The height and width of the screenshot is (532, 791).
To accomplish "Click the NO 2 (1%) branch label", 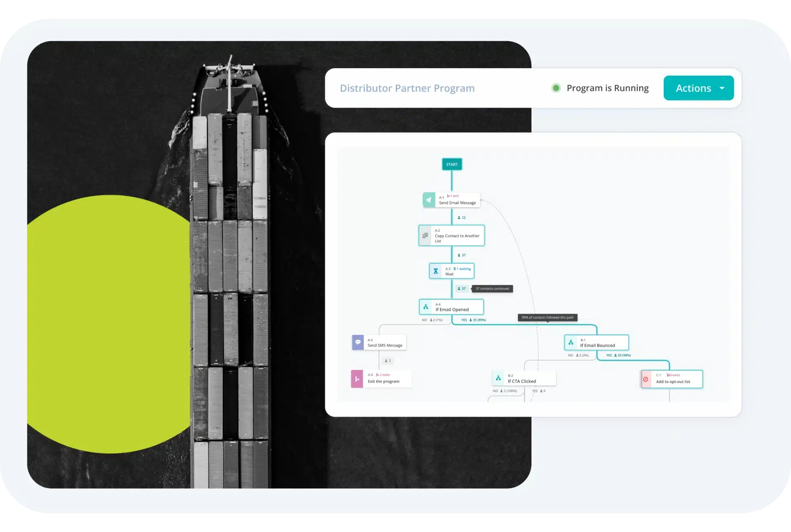I will click(x=432, y=320).
